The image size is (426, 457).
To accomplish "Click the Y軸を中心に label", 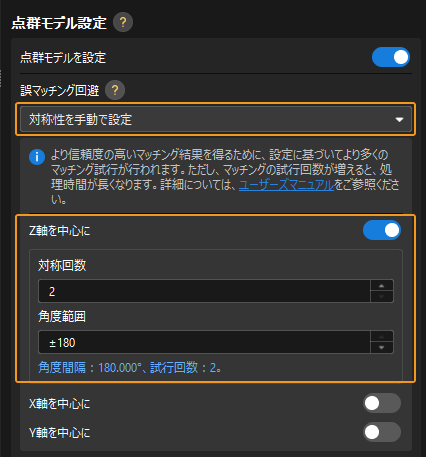I will click(x=60, y=433).
